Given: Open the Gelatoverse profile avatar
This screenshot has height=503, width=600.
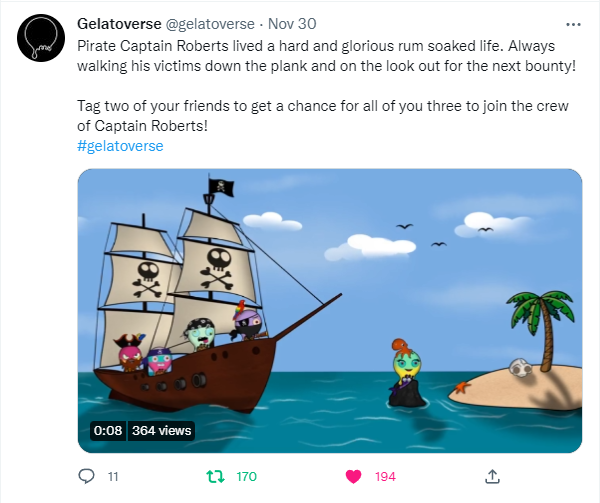Looking at the screenshot, I should [41, 38].
